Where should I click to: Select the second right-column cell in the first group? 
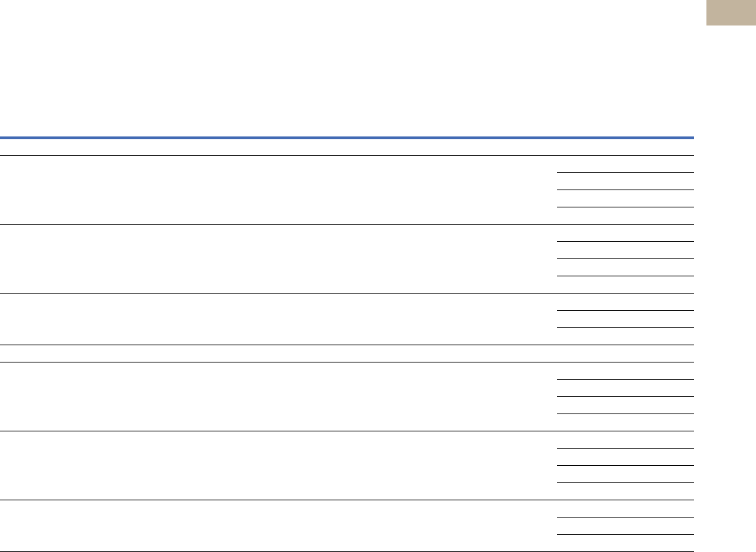point(624,181)
